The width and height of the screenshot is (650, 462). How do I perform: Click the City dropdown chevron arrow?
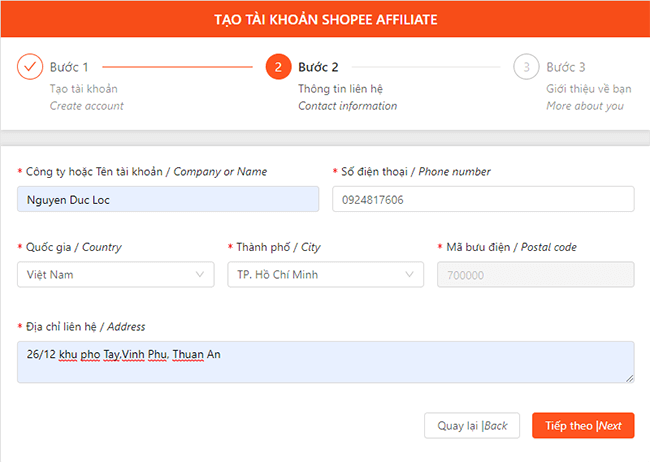click(x=408, y=274)
